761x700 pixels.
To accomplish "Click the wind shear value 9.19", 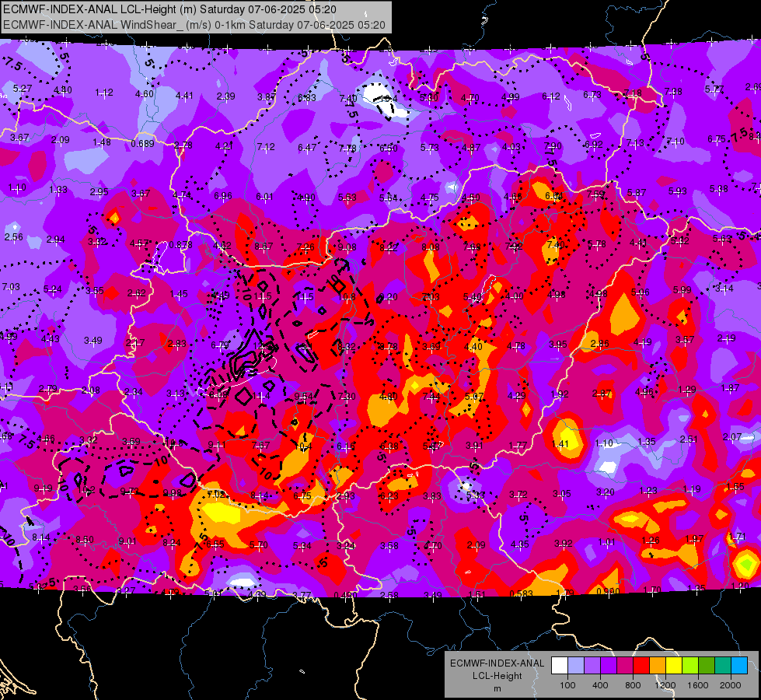I will tap(44, 488).
